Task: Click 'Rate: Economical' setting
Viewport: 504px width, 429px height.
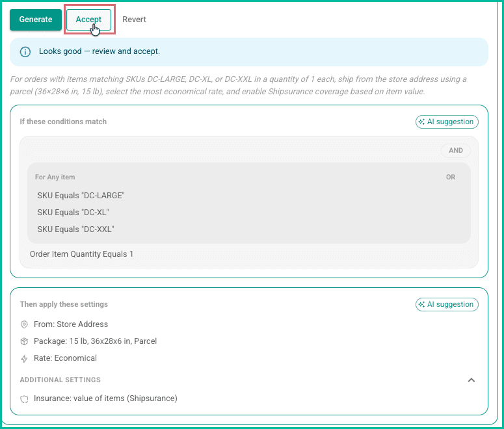Action: click(x=65, y=358)
